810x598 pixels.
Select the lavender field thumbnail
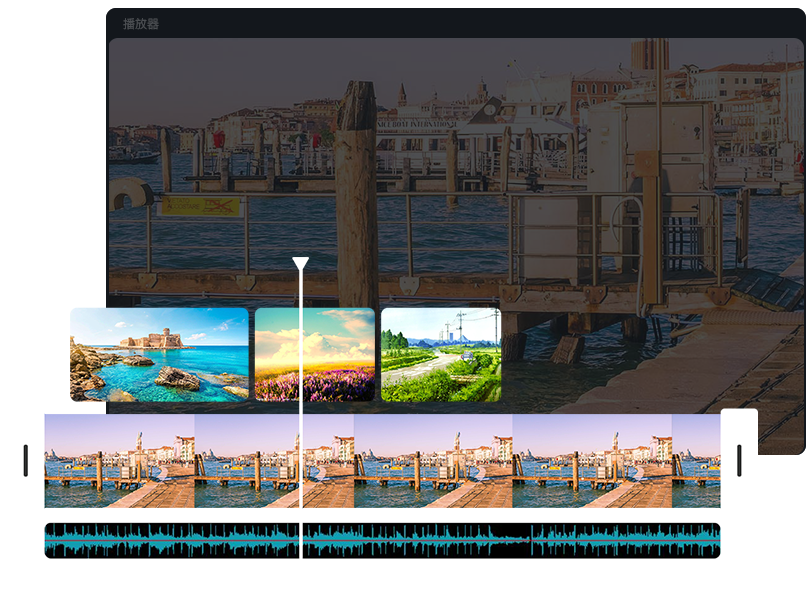pos(315,354)
